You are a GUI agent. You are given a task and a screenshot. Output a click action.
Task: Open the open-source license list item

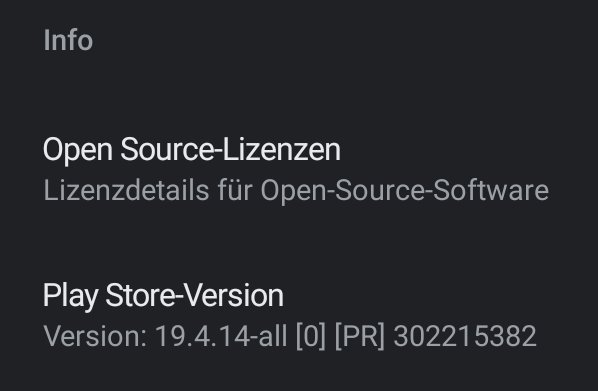(x=299, y=169)
